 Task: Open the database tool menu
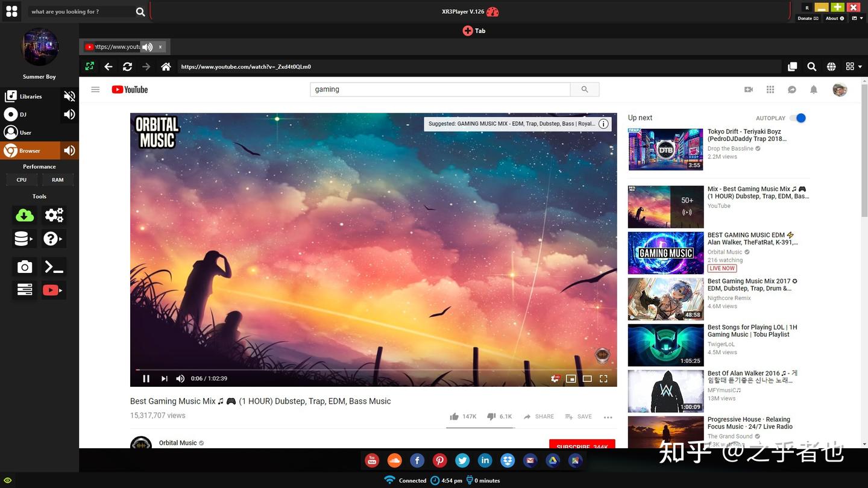pos(25,239)
